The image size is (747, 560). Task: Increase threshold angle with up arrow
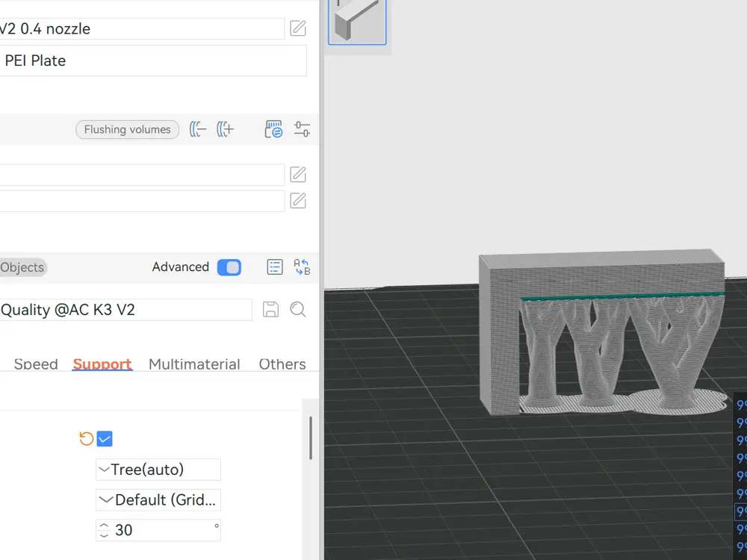(x=104, y=525)
